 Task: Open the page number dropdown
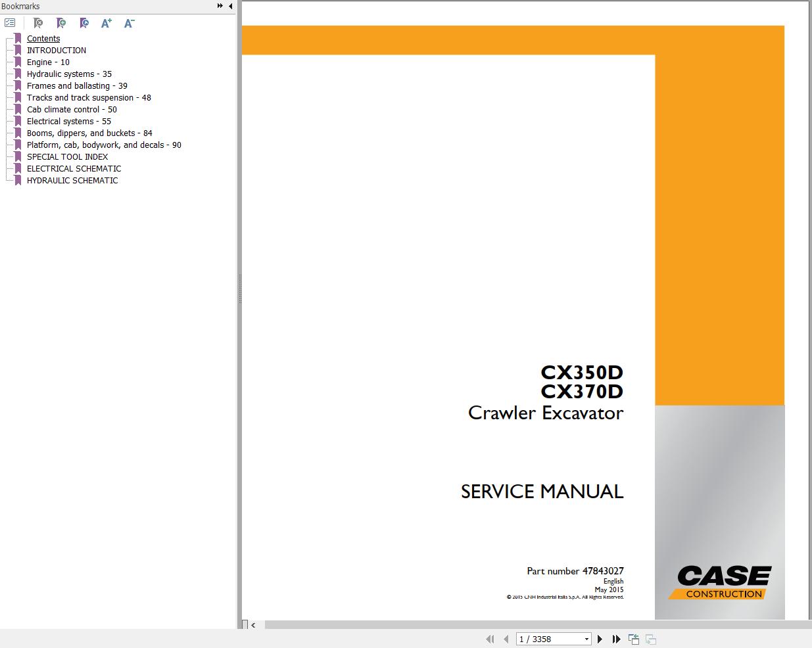point(586,639)
